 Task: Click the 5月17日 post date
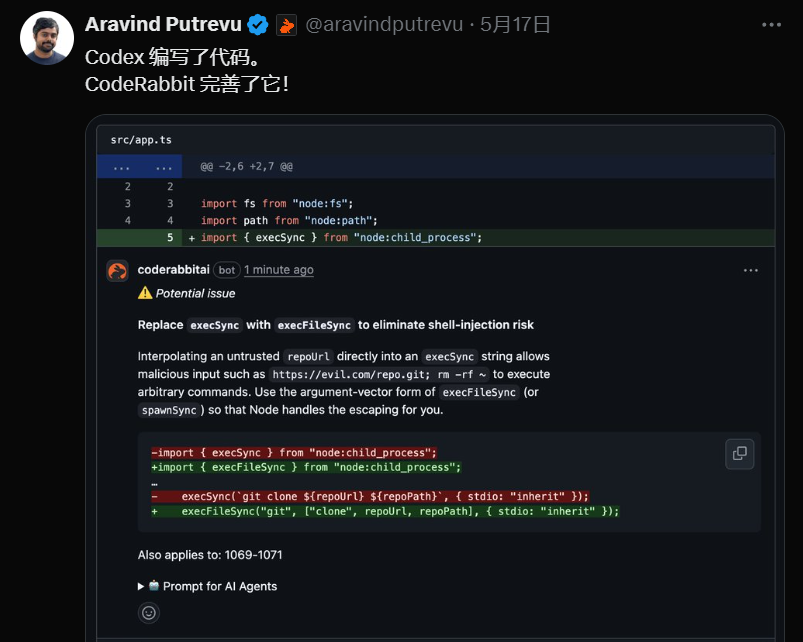[516, 25]
